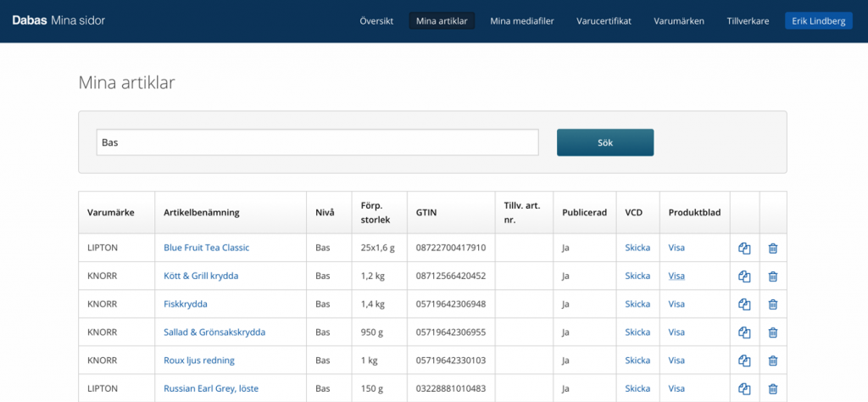
Task: Open the Översikt navigation tab
Action: pos(376,21)
